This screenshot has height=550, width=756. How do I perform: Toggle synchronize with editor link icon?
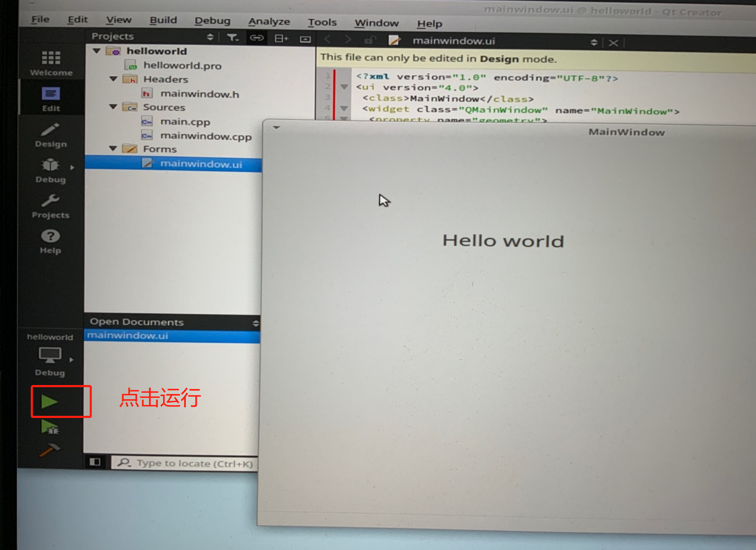click(257, 38)
